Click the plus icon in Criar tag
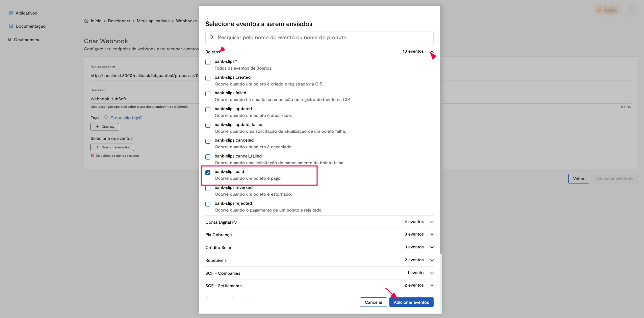The image size is (644, 318). point(97,127)
